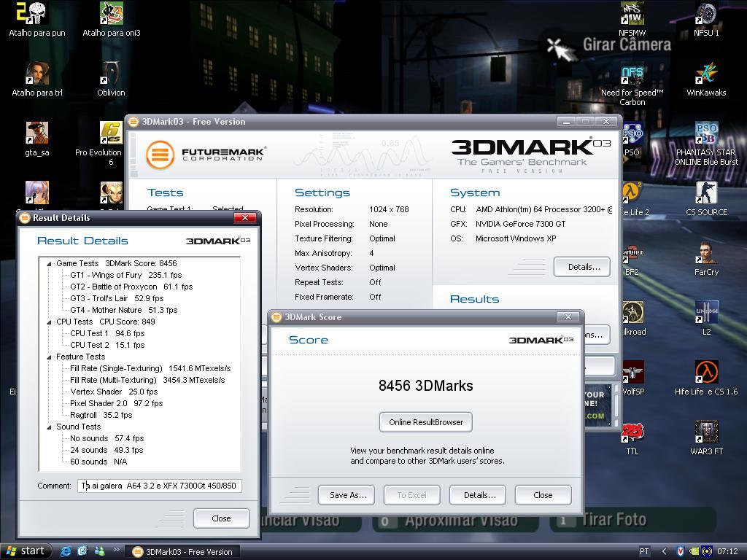
Task: Launch the NFSMW desktop shortcut
Action: pos(632,19)
